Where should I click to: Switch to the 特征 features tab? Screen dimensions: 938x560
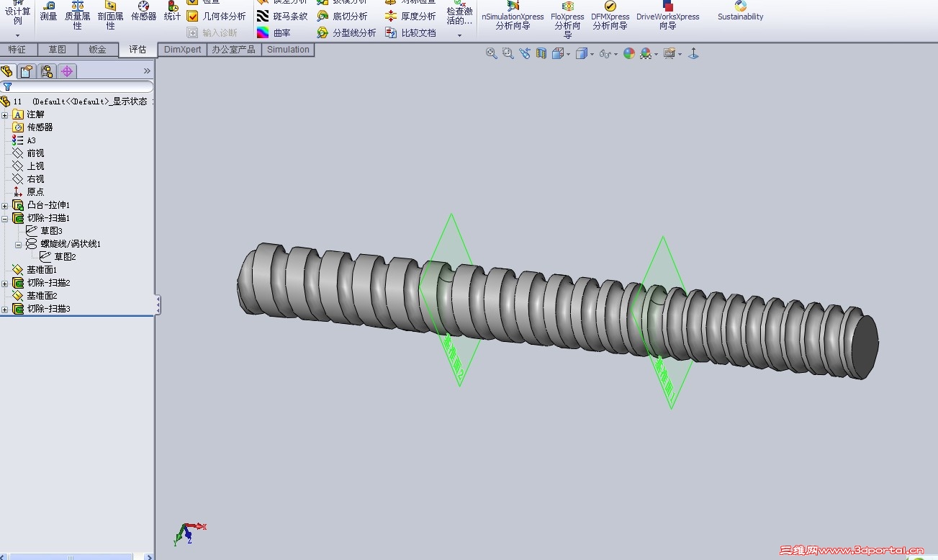17,50
